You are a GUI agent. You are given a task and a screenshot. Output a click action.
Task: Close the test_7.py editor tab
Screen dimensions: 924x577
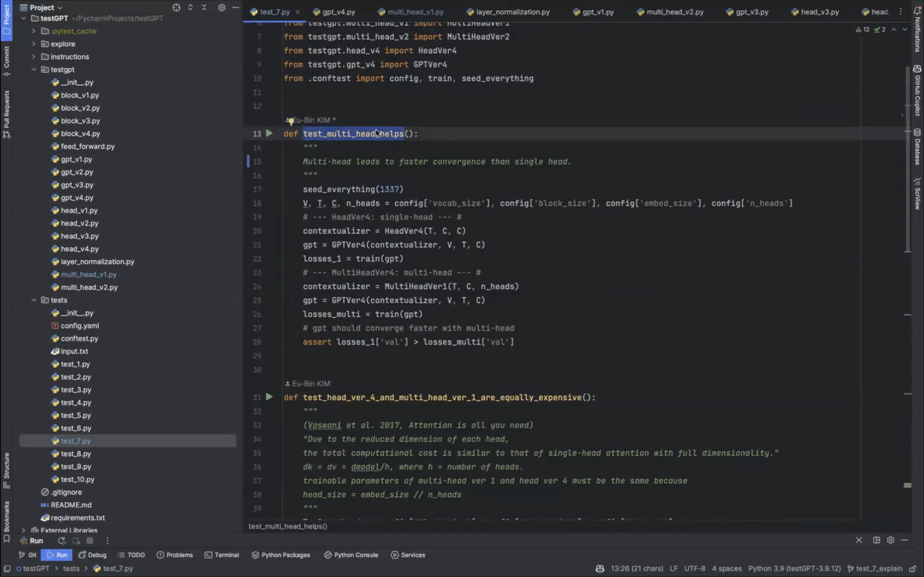298,12
